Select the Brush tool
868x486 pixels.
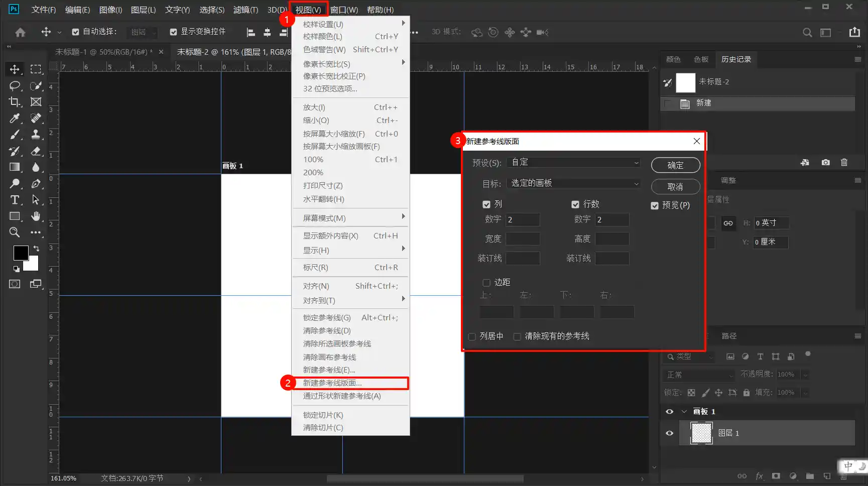(x=15, y=135)
